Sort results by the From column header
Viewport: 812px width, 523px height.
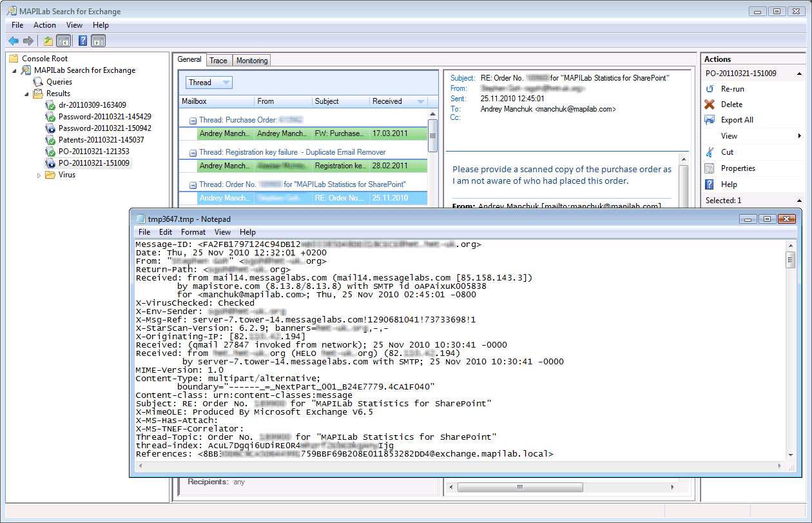[283, 101]
